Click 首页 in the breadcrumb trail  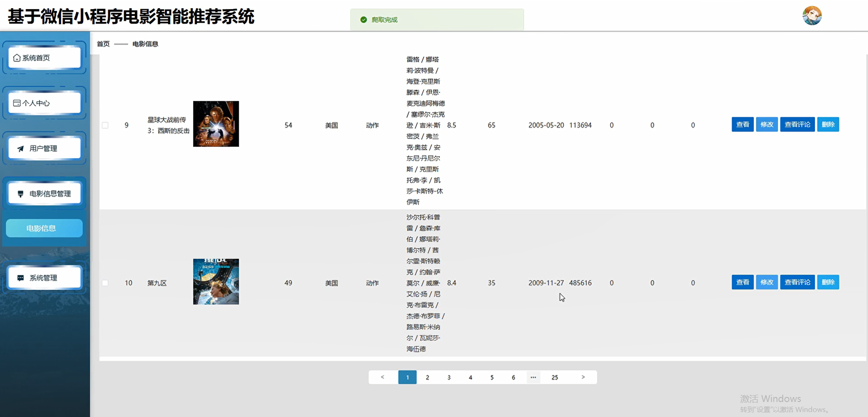102,44
